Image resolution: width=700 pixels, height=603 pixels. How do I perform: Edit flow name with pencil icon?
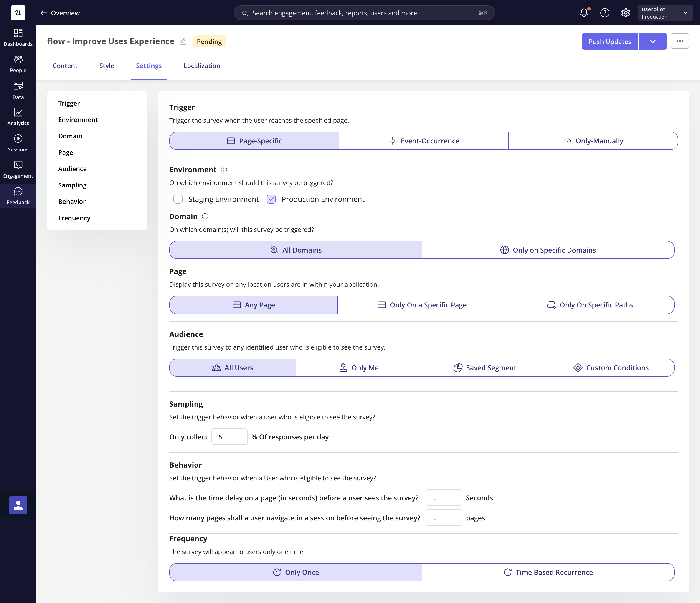183,41
